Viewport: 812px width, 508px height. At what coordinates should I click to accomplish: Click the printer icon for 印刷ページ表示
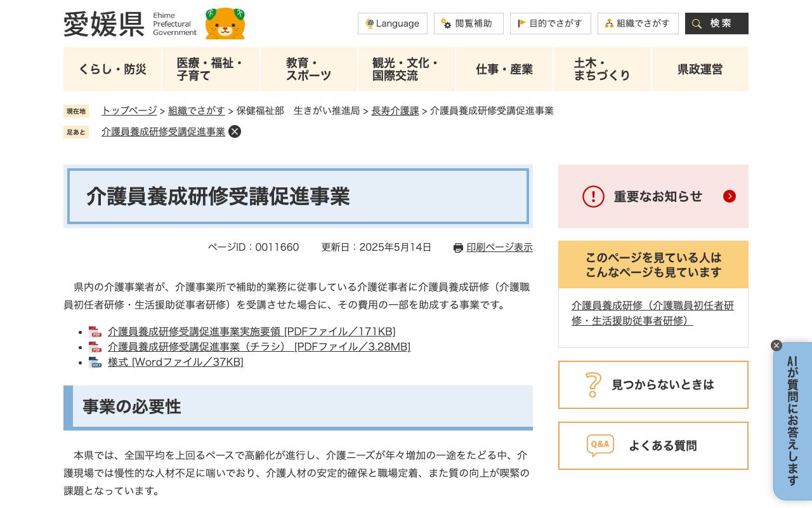coord(458,248)
